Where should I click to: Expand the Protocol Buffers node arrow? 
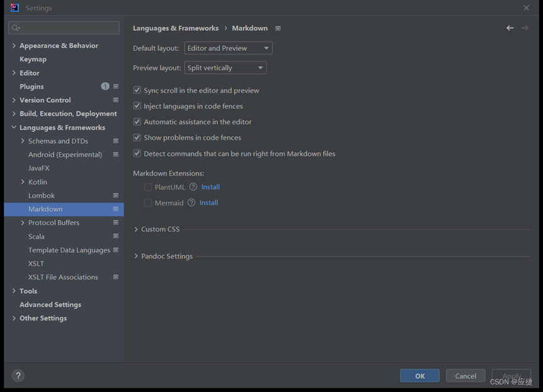pyautogui.click(x=23, y=223)
